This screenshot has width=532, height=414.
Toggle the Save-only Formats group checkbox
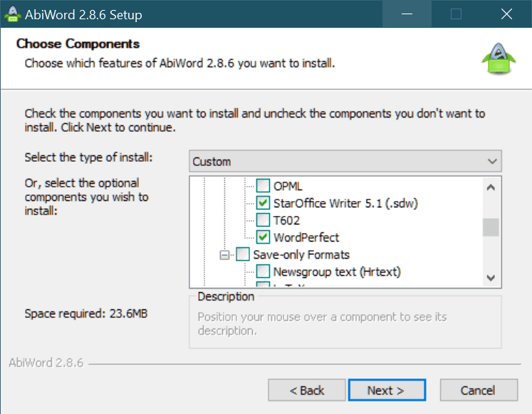(x=243, y=254)
